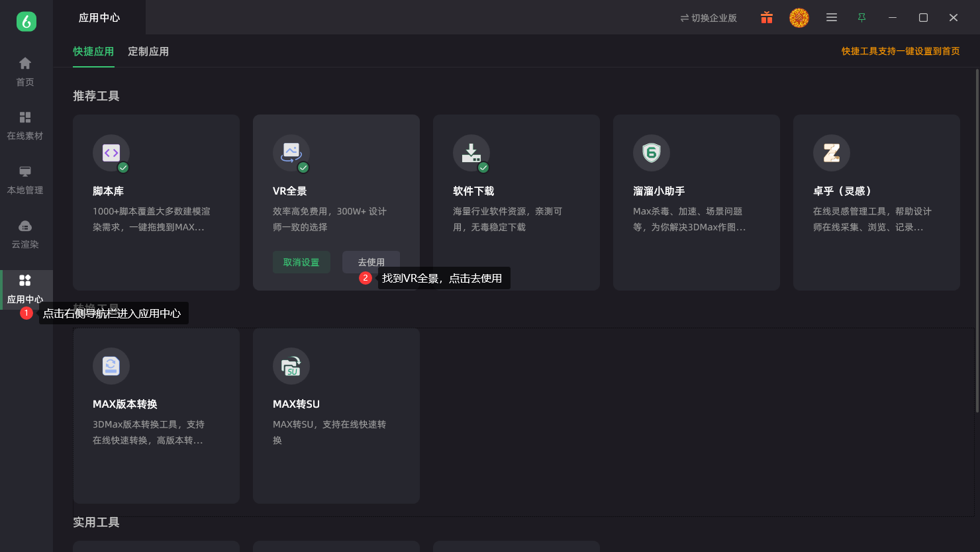980x552 pixels.
Task: Select 应用中心 in the sidebar
Action: [25, 289]
